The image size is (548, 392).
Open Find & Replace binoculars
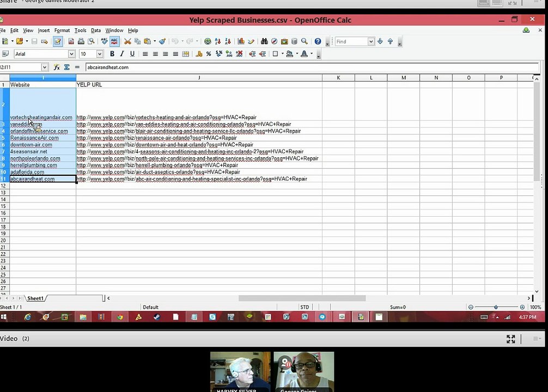pyautogui.click(x=264, y=41)
